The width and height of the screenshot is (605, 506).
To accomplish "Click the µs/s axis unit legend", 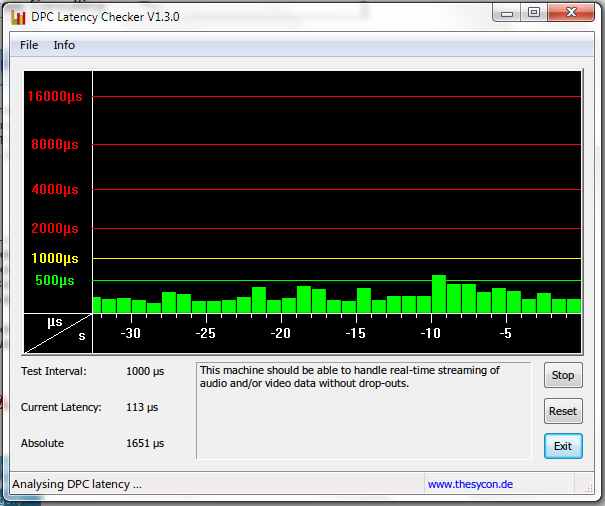I will click(58, 333).
